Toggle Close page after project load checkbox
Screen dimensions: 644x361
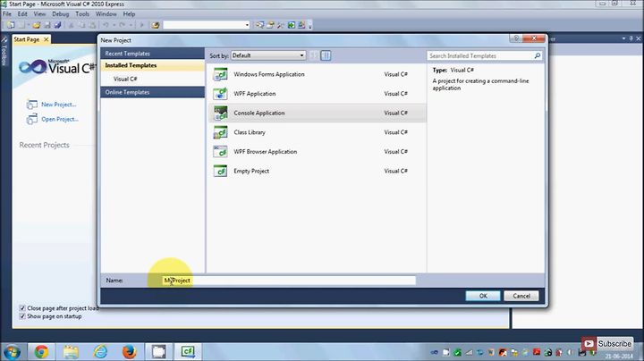(x=22, y=308)
